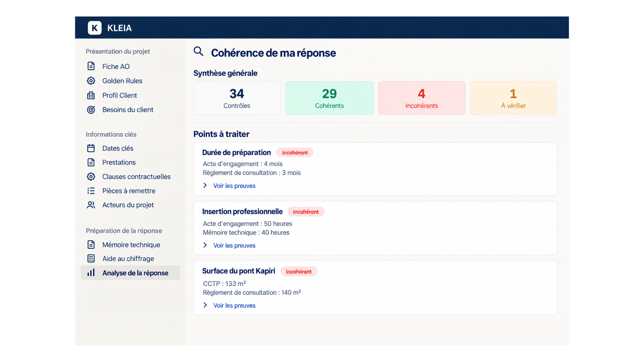The image size is (644, 362).
Task: Open Voir les preuves for Insertion professionnelle
Action: coord(234,245)
